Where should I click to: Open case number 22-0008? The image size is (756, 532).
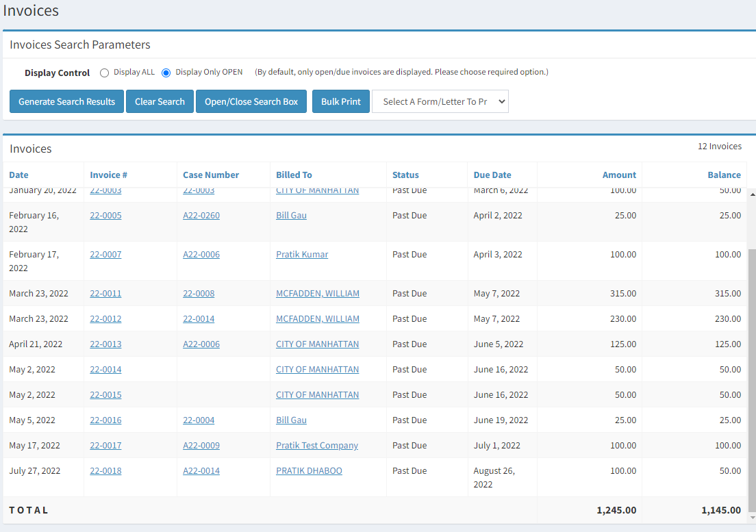coord(199,294)
